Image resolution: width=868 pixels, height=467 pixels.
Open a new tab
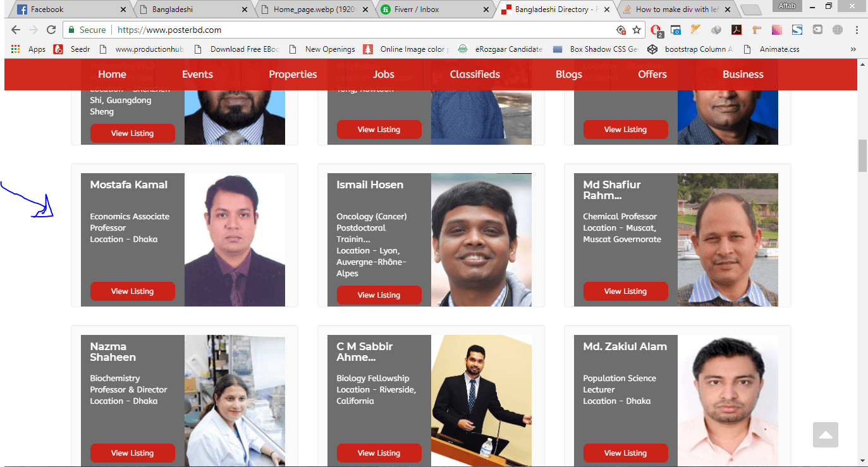pyautogui.click(x=750, y=9)
